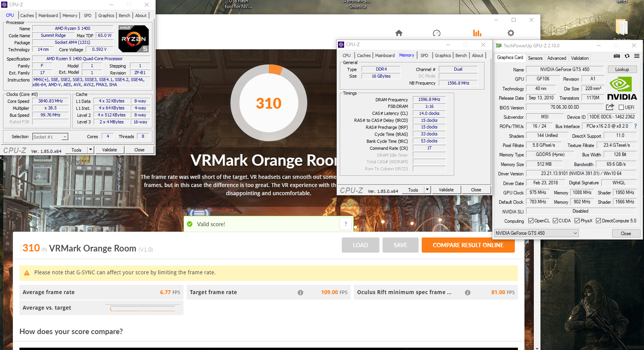Open the saves folder desktop icon
Screen dimensions: 644x350
(622, 28)
